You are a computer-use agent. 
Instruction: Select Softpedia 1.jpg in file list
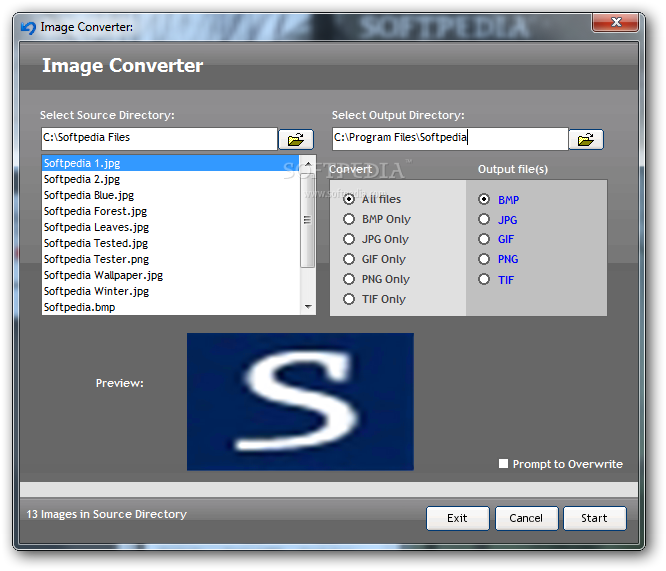pyautogui.click(x=171, y=163)
